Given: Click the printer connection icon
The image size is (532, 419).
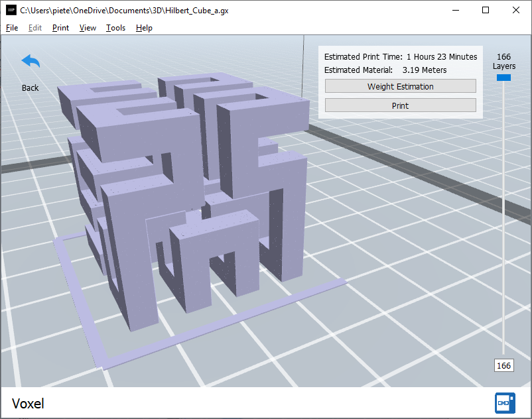Looking at the screenshot, I should tap(503, 402).
